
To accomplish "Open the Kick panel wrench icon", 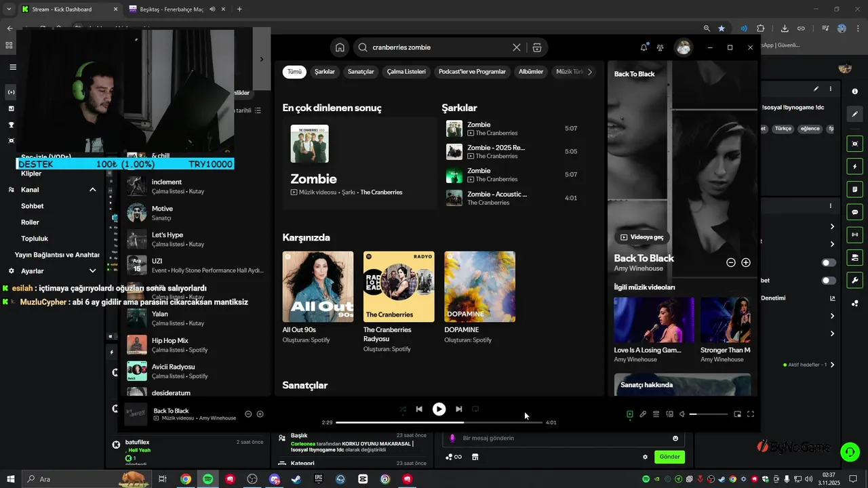I will 854,280.
